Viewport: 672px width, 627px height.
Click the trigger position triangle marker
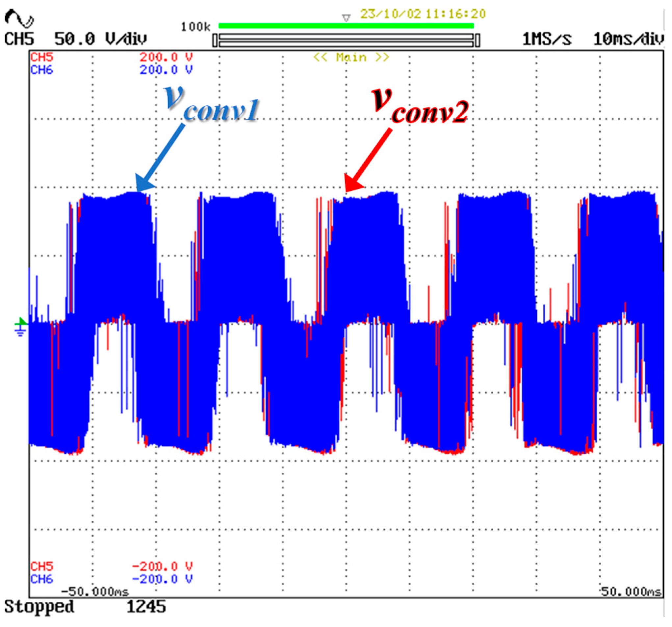tap(346, 17)
